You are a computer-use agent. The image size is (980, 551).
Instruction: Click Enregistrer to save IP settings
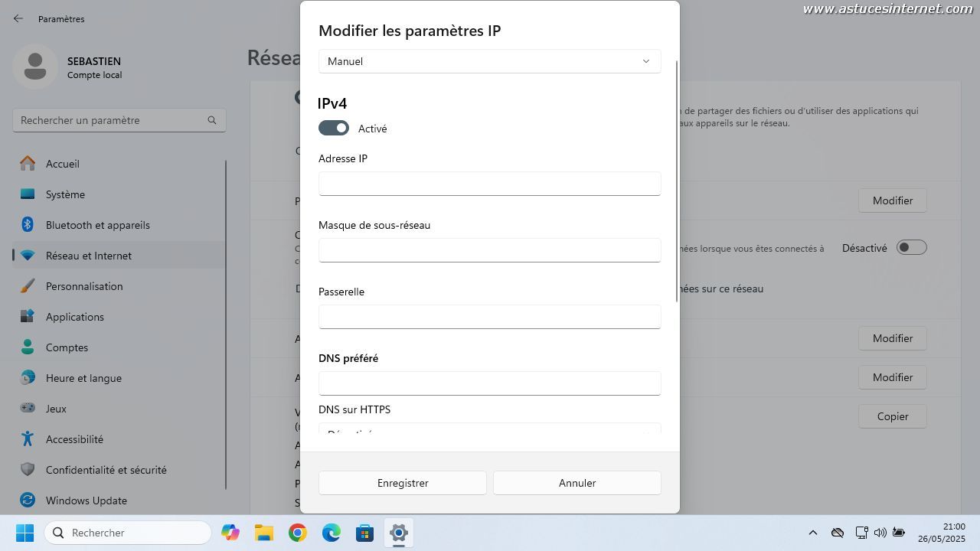pos(403,483)
